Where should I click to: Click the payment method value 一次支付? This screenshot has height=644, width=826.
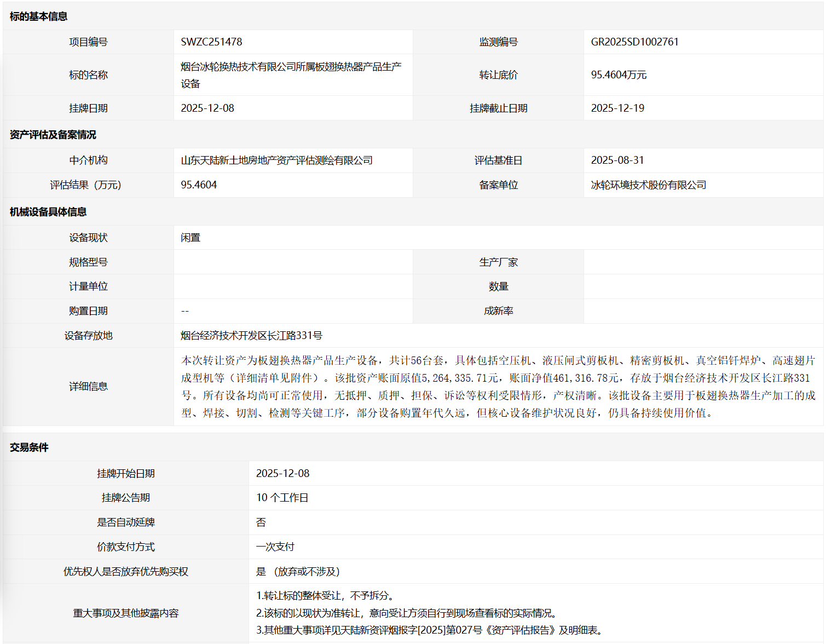point(275,547)
